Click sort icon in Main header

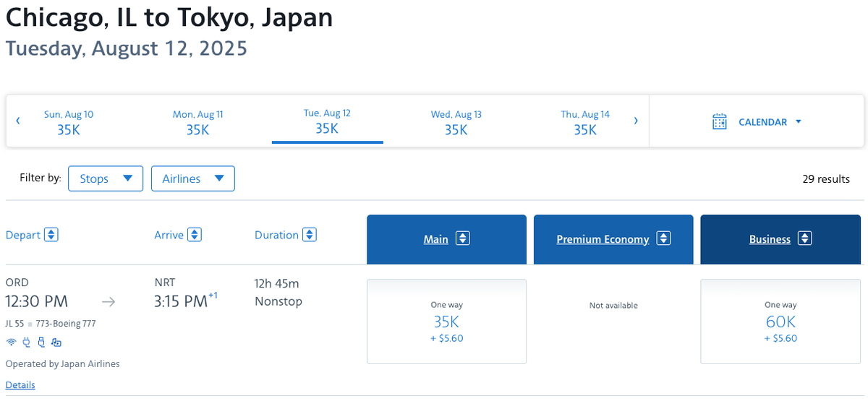tap(464, 238)
